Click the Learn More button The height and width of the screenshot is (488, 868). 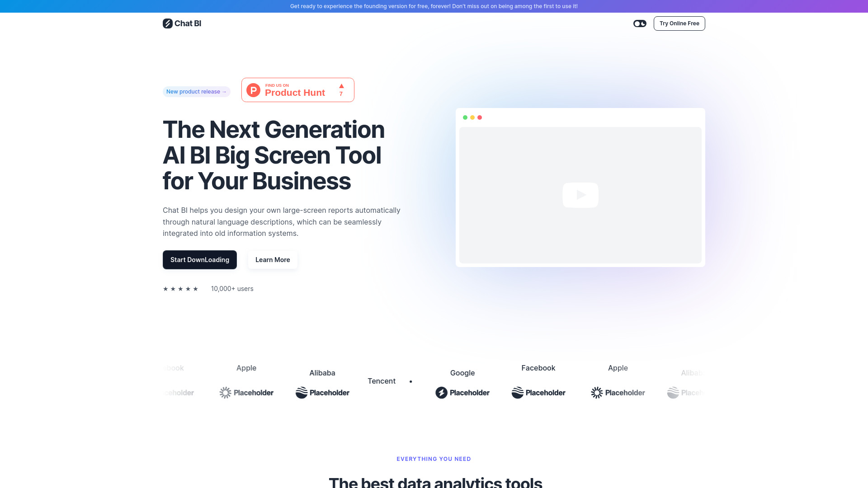pyautogui.click(x=273, y=259)
